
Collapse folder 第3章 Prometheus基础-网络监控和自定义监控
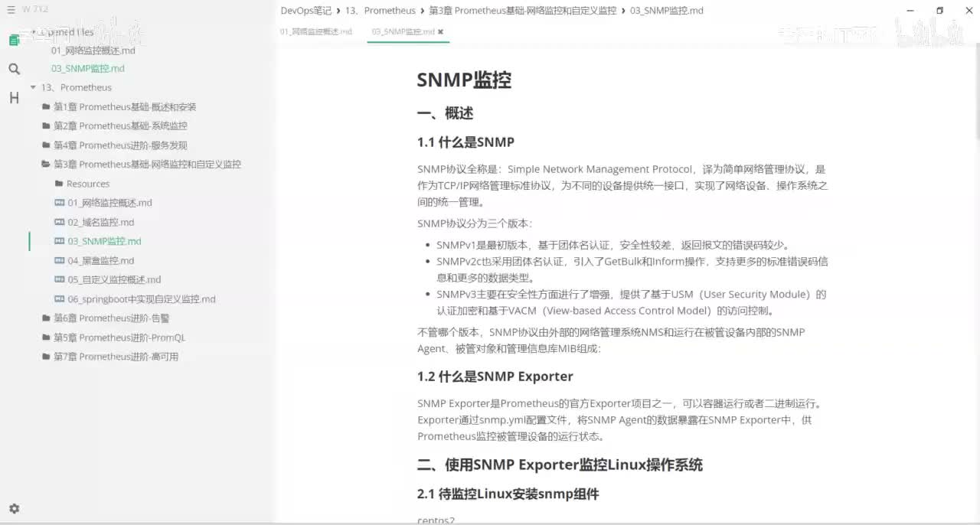tap(147, 165)
